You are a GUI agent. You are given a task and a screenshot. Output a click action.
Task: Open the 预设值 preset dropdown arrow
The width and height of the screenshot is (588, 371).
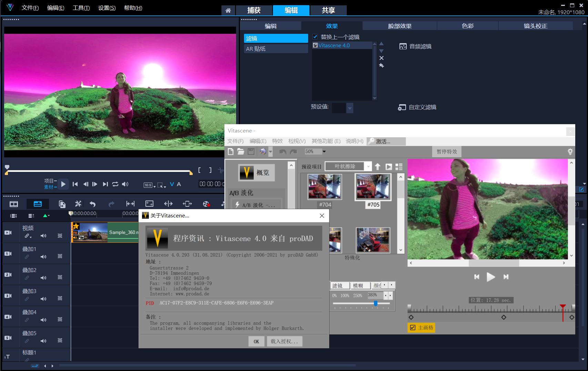click(x=350, y=108)
